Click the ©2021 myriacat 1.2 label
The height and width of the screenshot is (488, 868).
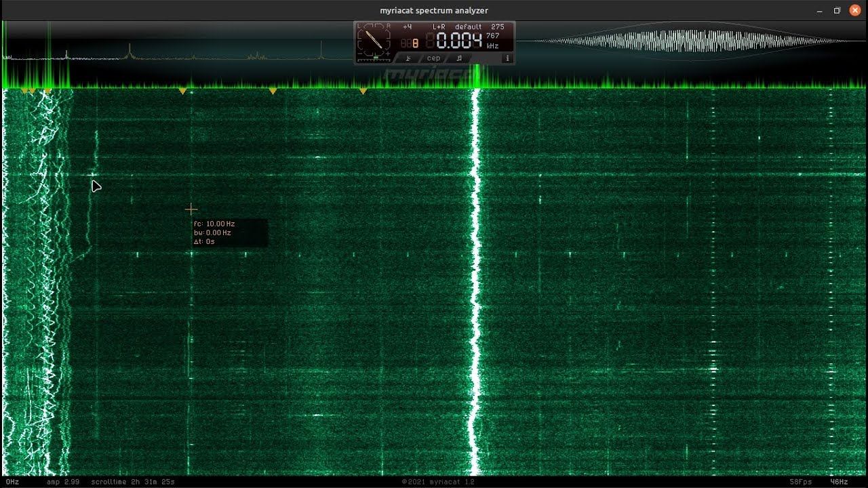pyautogui.click(x=438, y=482)
